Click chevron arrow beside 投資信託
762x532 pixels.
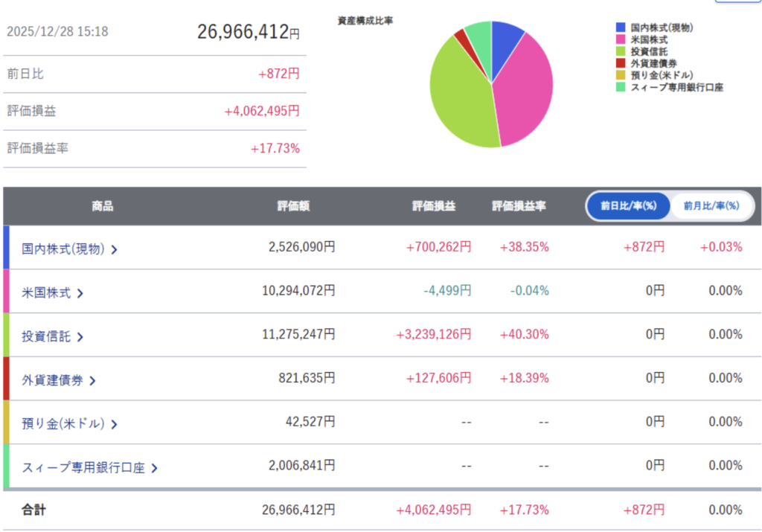(x=80, y=337)
